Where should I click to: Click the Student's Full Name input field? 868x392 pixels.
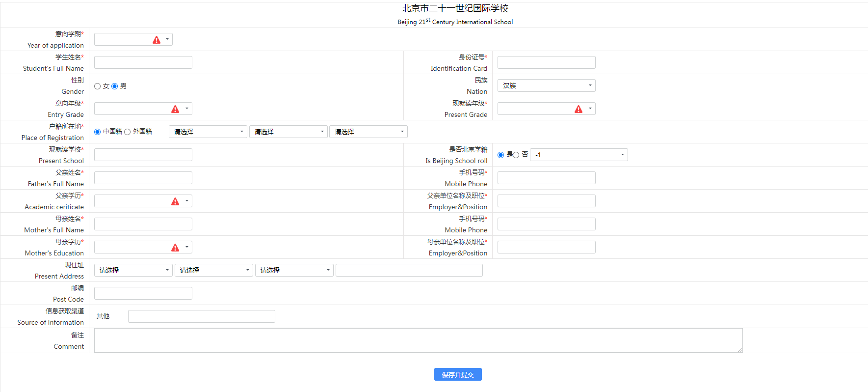(x=143, y=62)
